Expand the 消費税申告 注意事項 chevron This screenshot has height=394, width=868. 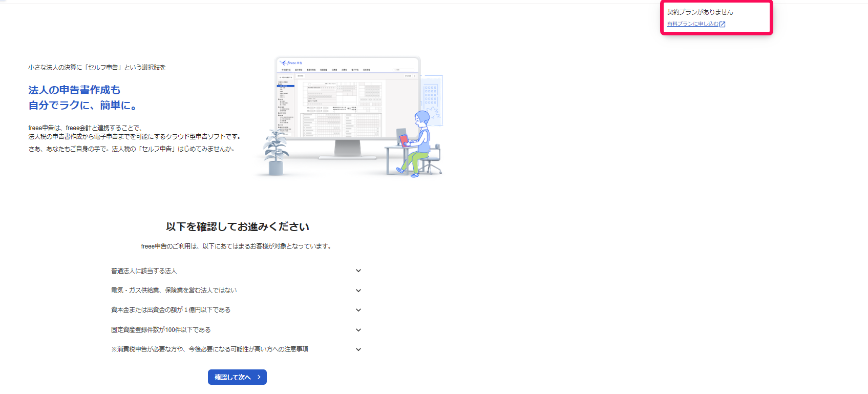[358, 349]
